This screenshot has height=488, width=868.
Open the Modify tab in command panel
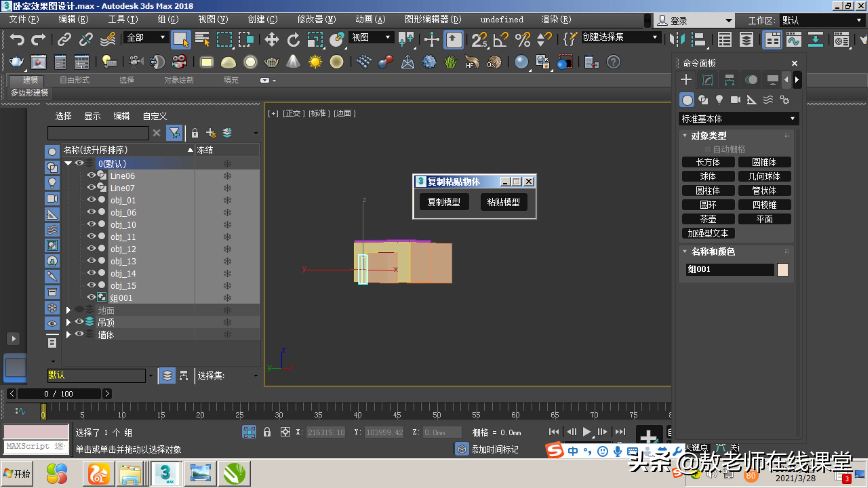(708, 80)
